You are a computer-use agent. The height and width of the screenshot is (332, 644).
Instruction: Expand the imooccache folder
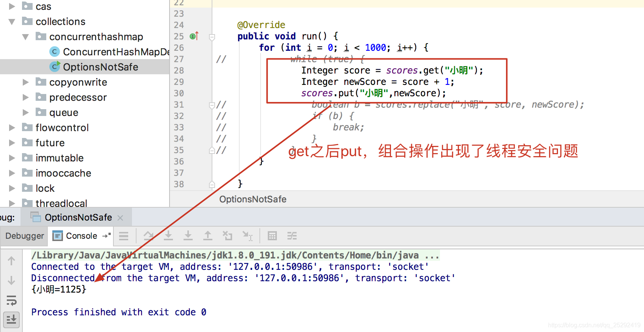point(12,173)
